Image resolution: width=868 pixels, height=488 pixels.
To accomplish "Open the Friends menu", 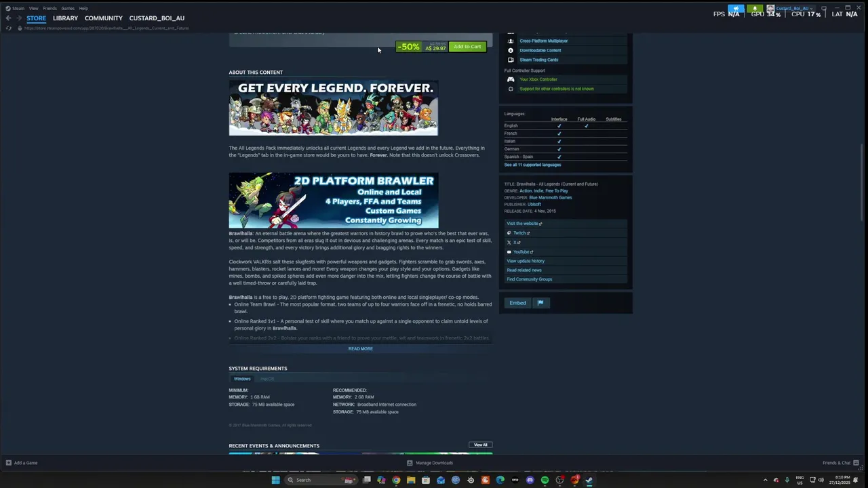I will click(x=50, y=8).
